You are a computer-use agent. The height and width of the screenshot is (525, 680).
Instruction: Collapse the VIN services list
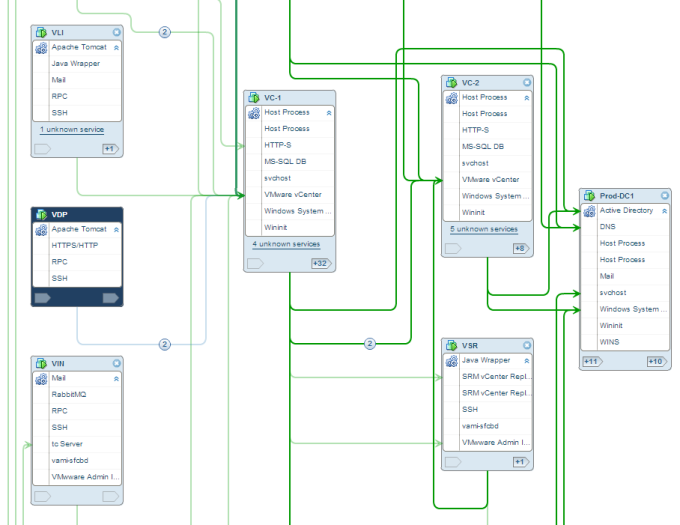tap(116, 379)
